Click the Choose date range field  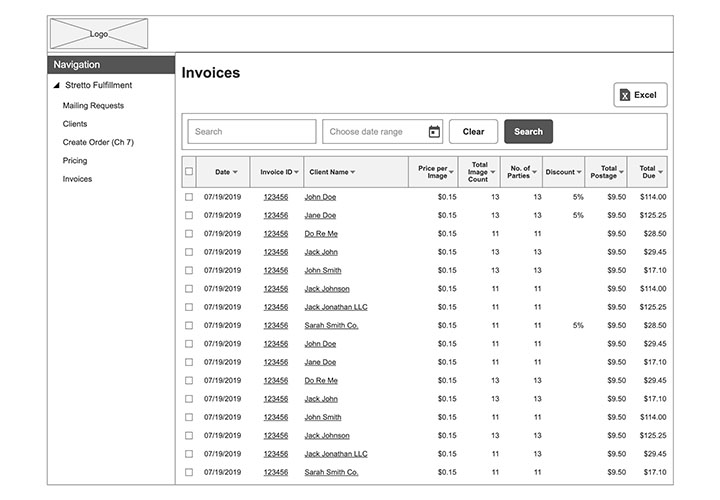pyautogui.click(x=382, y=132)
